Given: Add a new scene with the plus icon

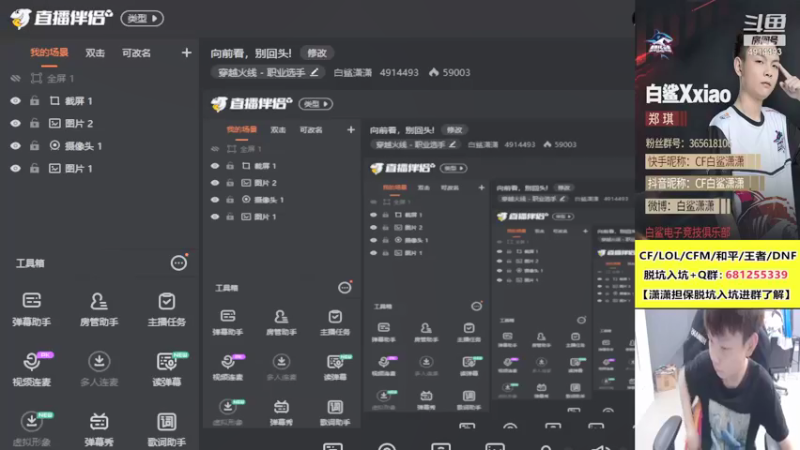Looking at the screenshot, I should pos(186,53).
